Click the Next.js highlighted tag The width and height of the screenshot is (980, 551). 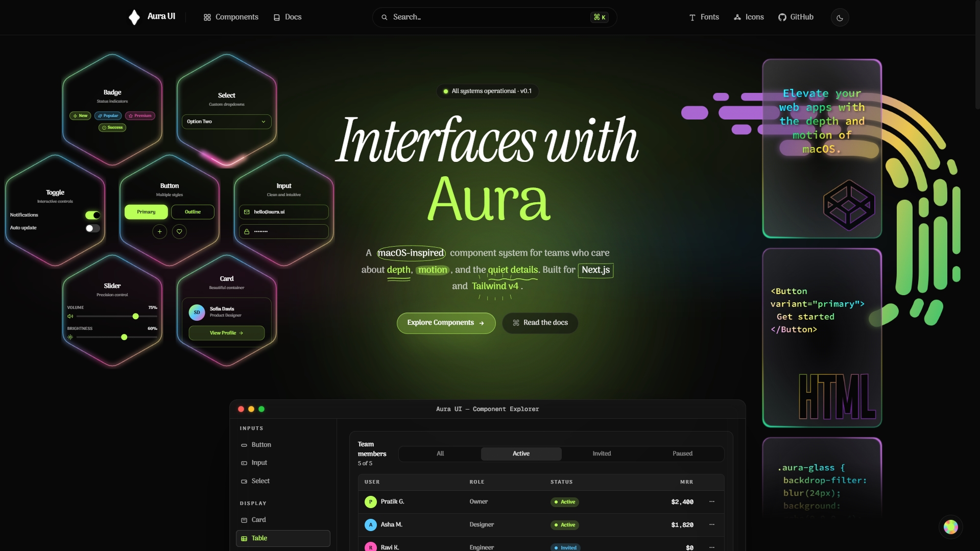595,270
